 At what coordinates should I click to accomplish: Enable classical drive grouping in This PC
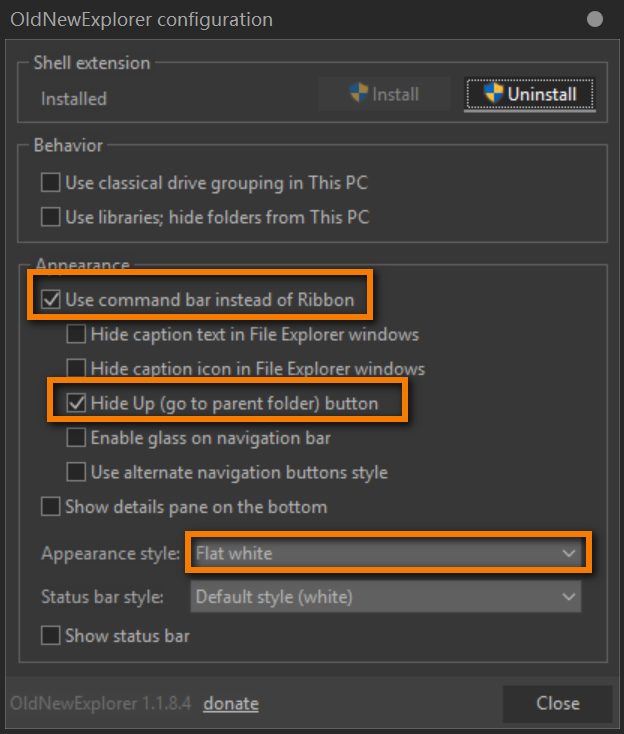(51, 182)
